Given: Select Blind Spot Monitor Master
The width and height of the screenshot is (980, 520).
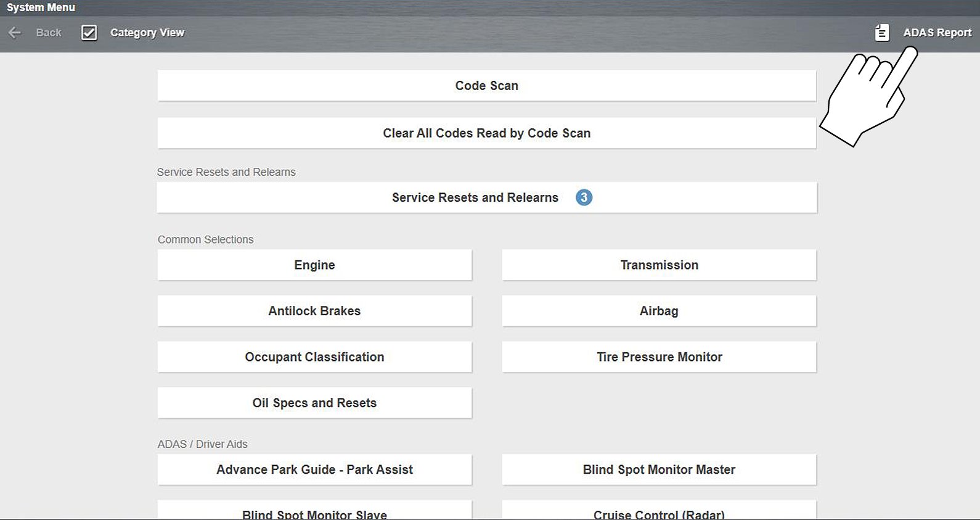Looking at the screenshot, I should [659, 469].
